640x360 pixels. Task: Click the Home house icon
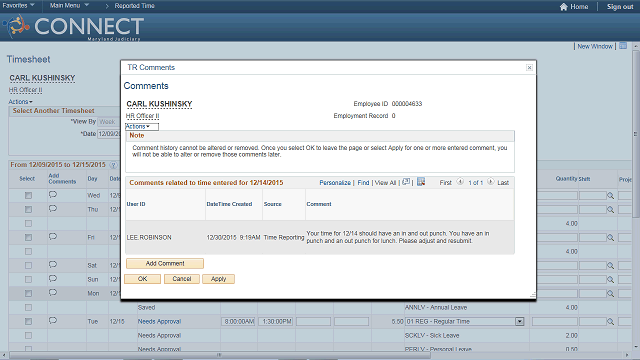click(564, 7)
